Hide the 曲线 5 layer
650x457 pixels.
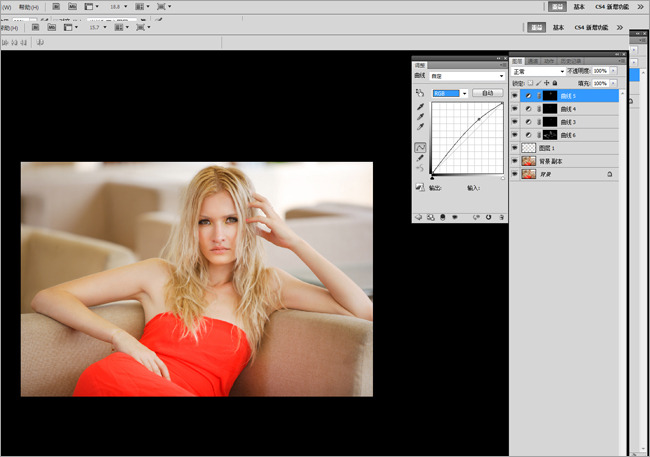point(515,96)
